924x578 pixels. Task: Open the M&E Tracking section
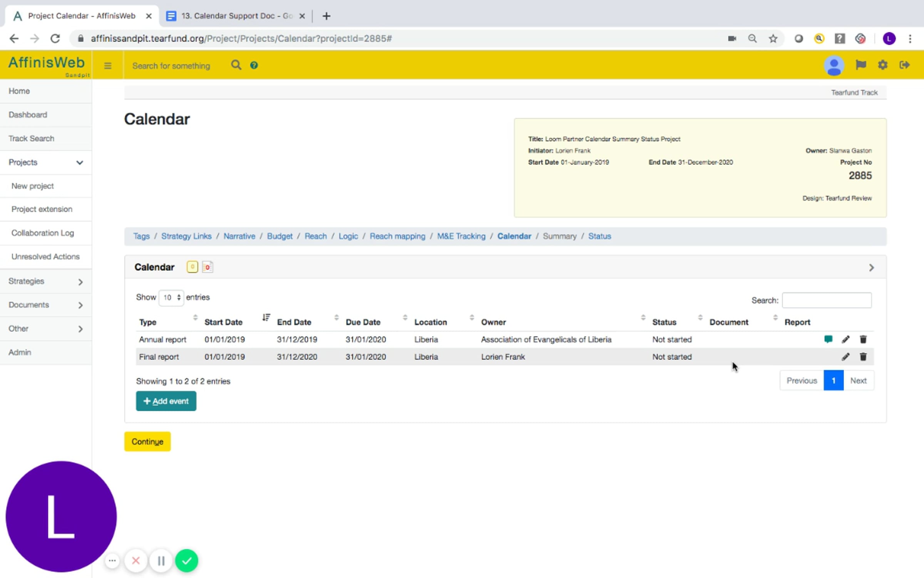tap(461, 236)
